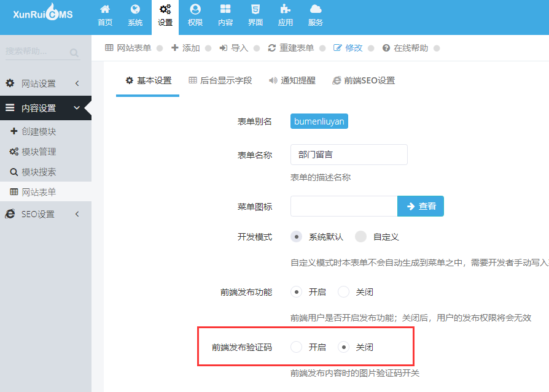This screenshot has height=392, width=549.
Task: Open 系统 globe icon in top navigation
Action: pyautogui.click(x=135, y=9)
